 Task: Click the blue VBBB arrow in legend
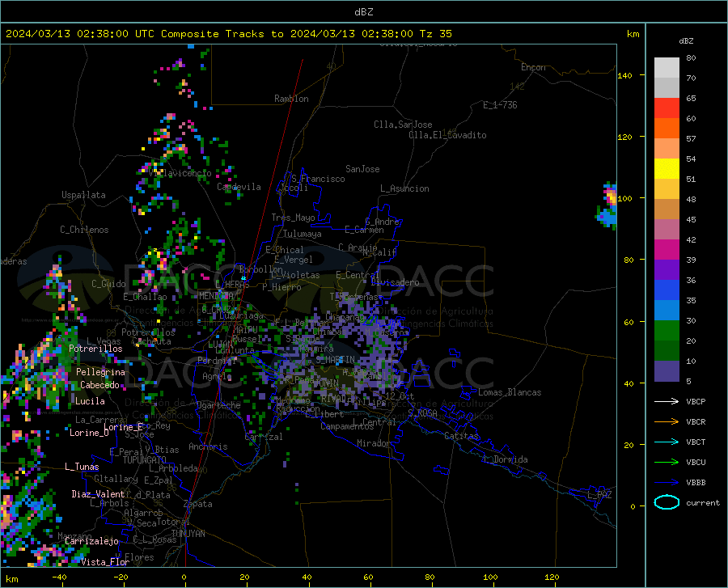[667, 483]
